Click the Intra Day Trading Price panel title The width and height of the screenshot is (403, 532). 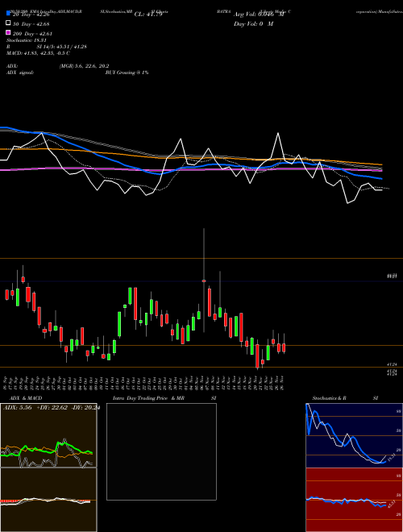[164, 398]
